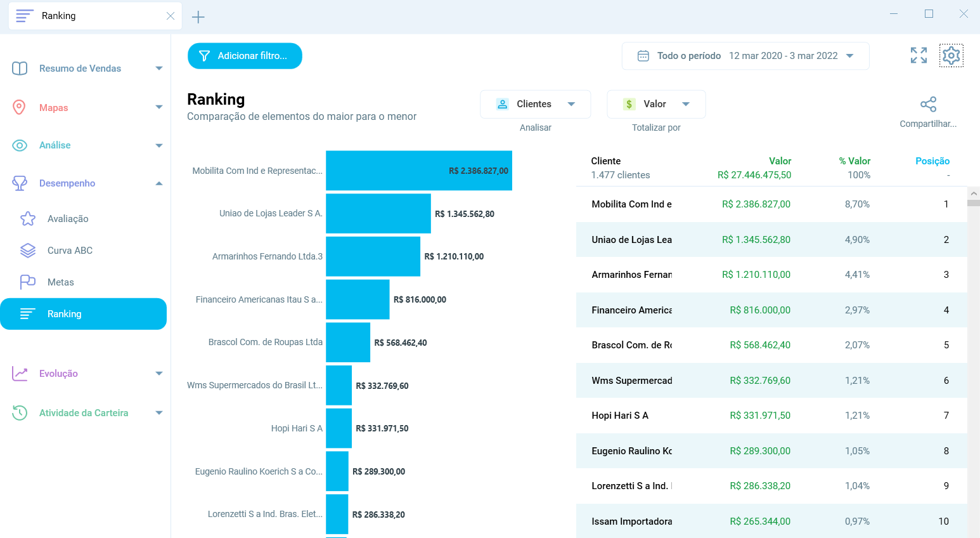
Task: Select the Mobilita Com Ind e table row
Action: [x=771, y=204]
